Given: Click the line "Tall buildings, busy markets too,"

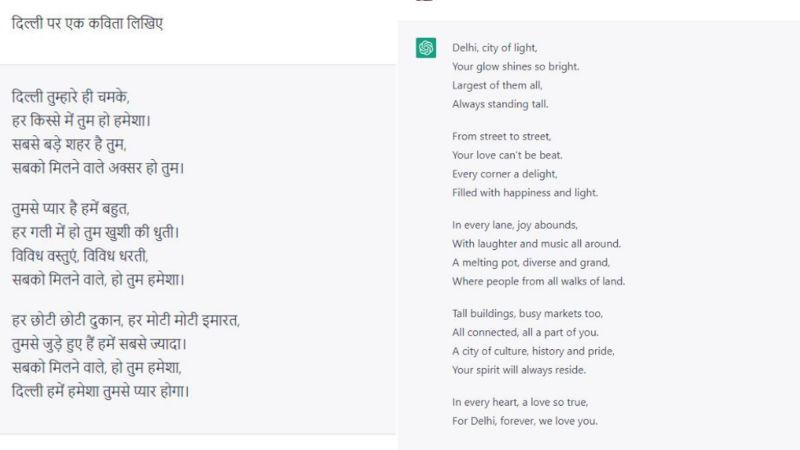Looking at the screenshot, I should 527,313.
